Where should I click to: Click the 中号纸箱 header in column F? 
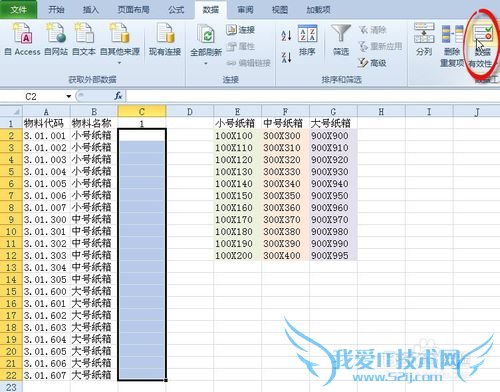point(285,123)
